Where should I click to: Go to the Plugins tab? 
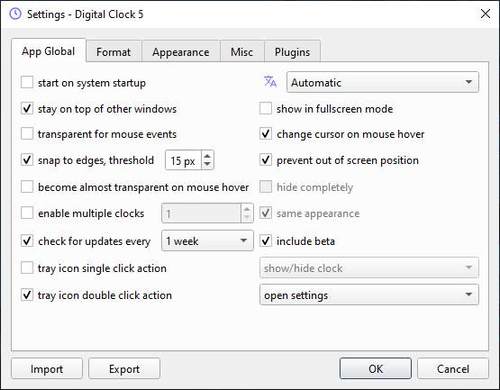click(292, 52)
